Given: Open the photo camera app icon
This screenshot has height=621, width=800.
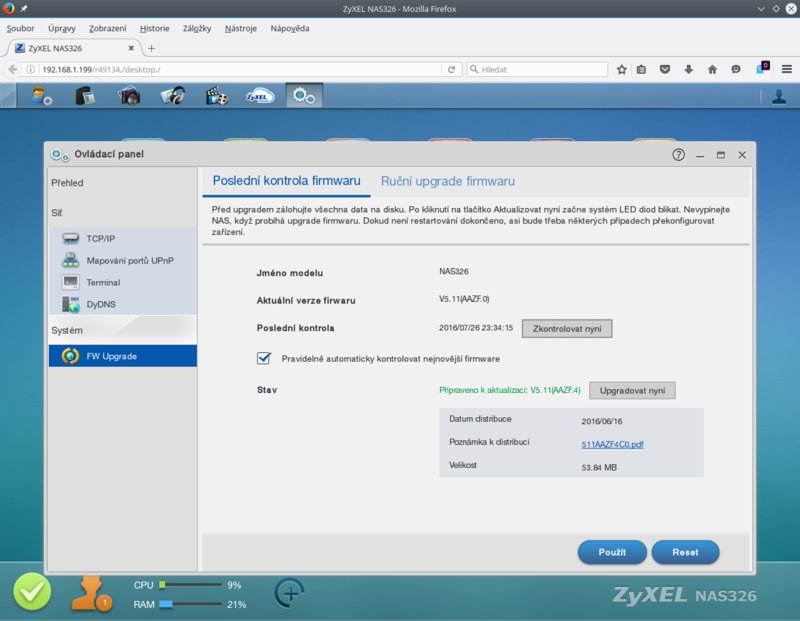Looking at the screenshot, I should point(129,95).
